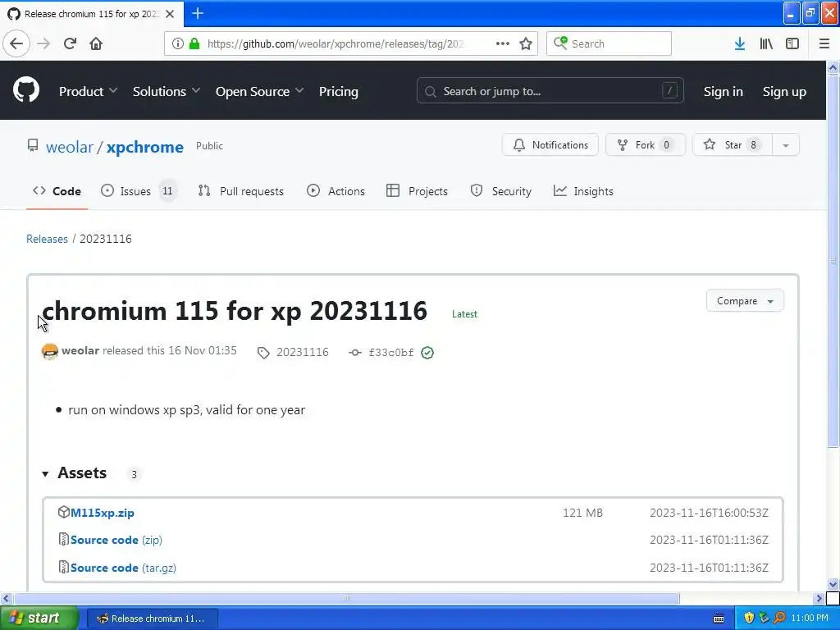Bookmark this page with the star icon
This screenshot has height=630, width=840.
[526, 43]
